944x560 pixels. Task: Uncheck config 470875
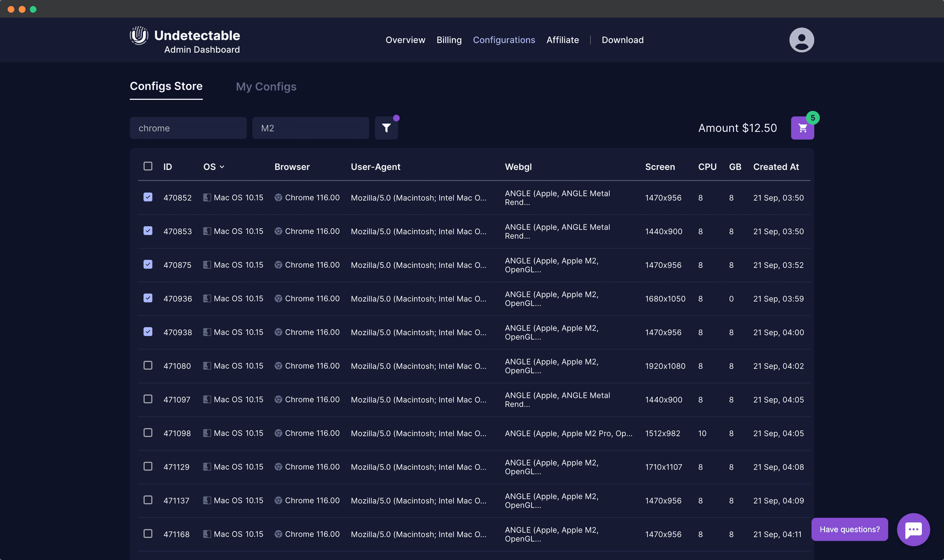148,264
